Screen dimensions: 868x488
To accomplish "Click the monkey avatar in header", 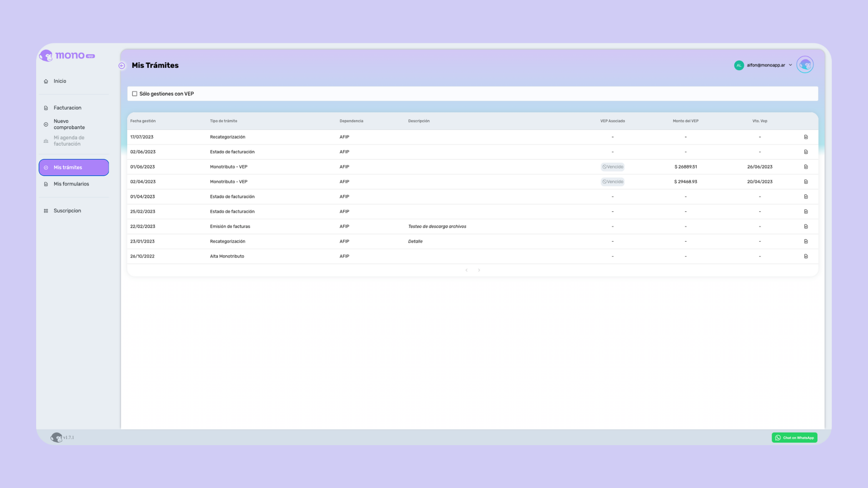I will (x=805, y=65).
